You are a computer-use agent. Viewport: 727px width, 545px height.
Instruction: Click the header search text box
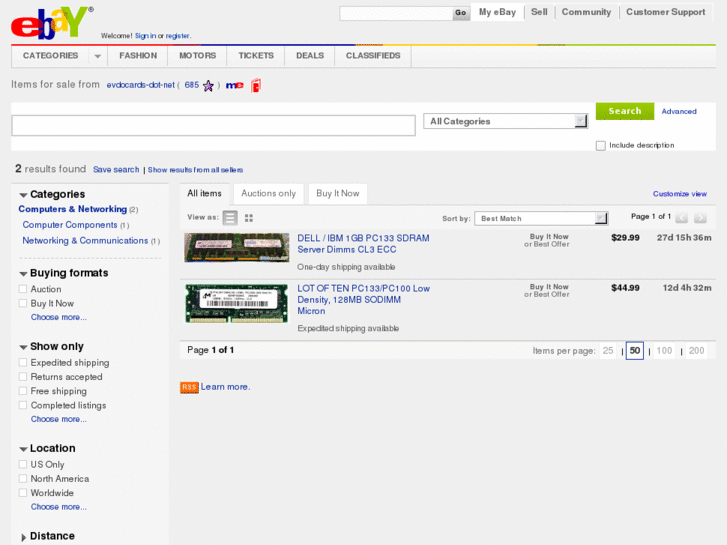click(x=396, y=13)
